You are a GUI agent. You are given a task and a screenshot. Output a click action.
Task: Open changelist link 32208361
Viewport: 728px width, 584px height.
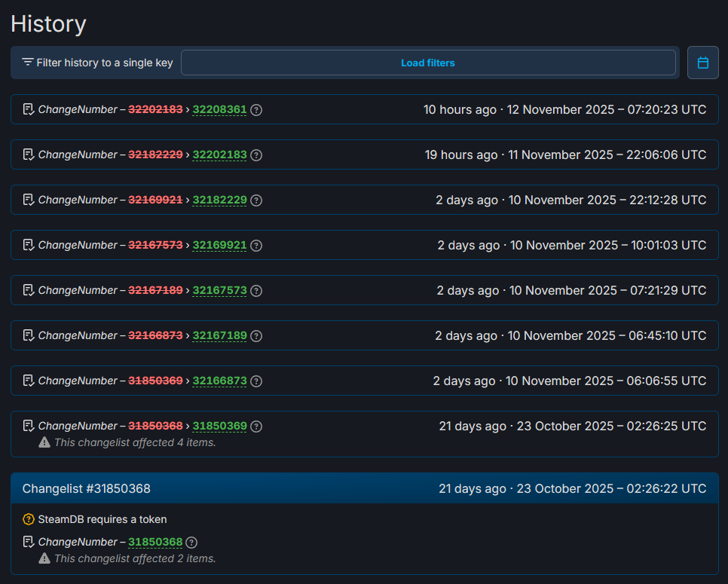219,110
